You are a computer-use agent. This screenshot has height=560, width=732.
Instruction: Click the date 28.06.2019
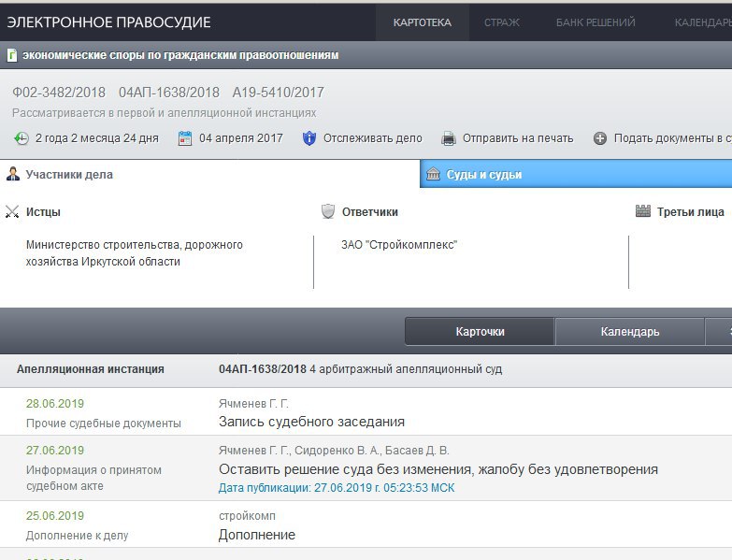55,404
